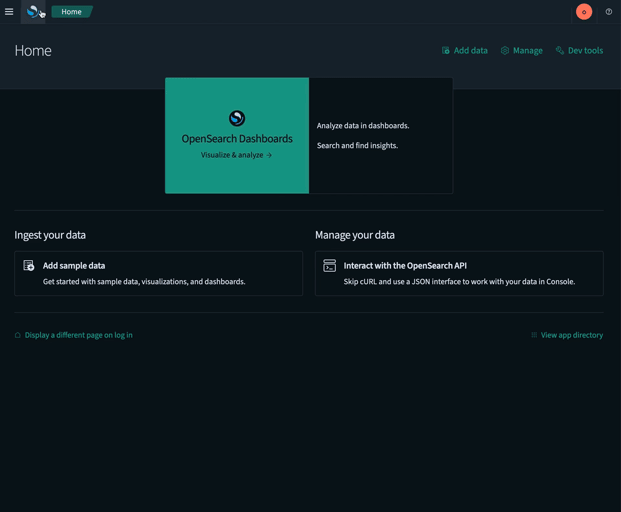Open Interact with the OpenSearch API card
Screen dimensions: 621x512
[x=459, y=273]
